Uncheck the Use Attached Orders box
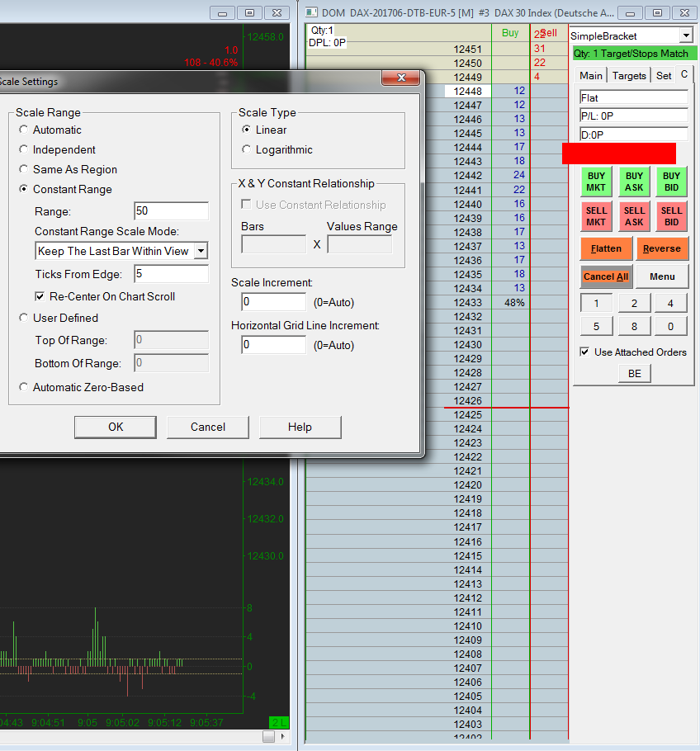Viewport: 700px width, 751px height. pos(584,352)
